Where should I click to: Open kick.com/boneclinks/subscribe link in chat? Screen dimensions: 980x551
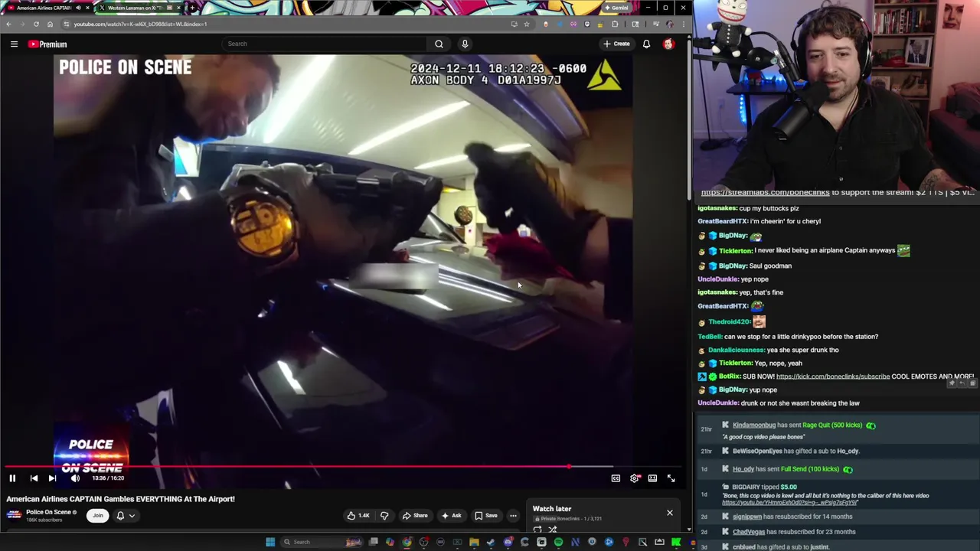833,377
